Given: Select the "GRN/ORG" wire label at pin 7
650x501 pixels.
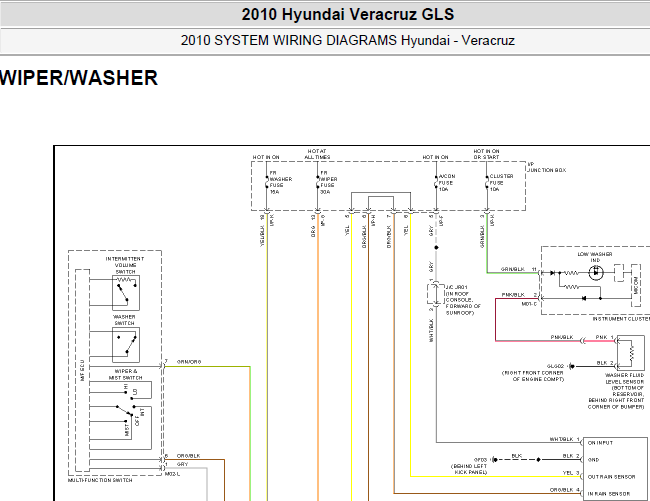Looking at the screenshot, I should [x=189, y=362].
